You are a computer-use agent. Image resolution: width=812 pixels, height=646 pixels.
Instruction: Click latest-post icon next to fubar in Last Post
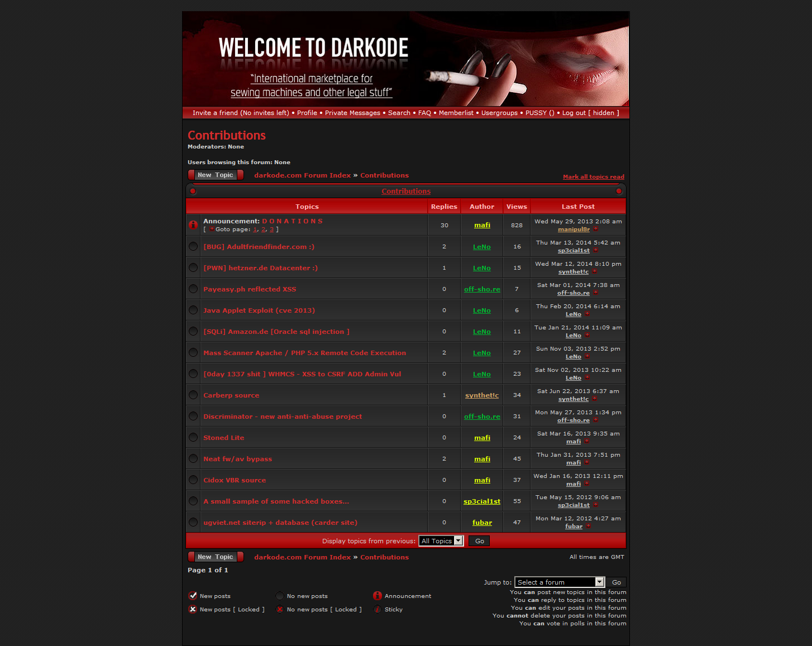click(x=589, y=526)
